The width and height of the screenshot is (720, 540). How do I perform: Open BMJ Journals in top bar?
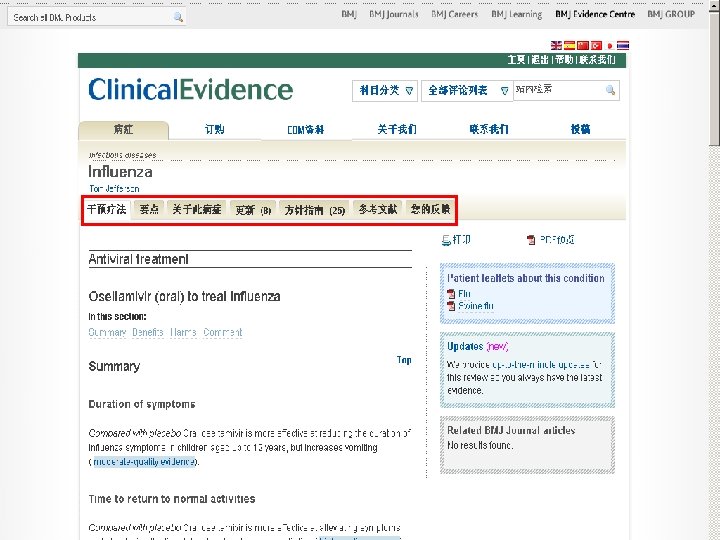pos(394,14)
